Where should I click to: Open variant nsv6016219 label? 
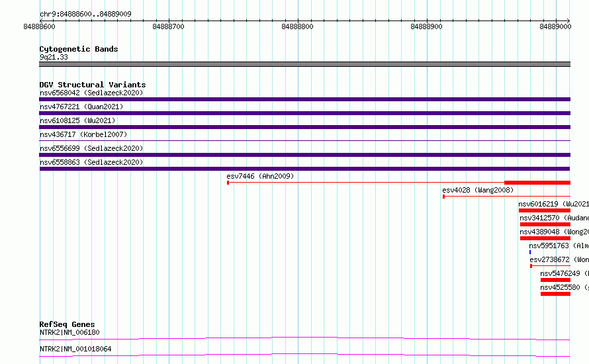(553, 204)
